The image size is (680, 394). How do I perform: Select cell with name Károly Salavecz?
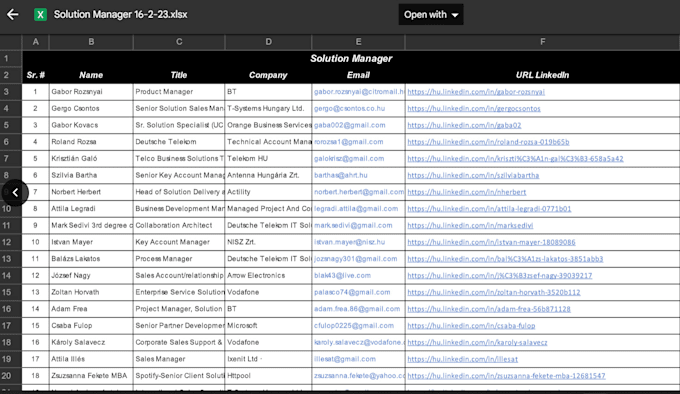[x=91, y=342]
